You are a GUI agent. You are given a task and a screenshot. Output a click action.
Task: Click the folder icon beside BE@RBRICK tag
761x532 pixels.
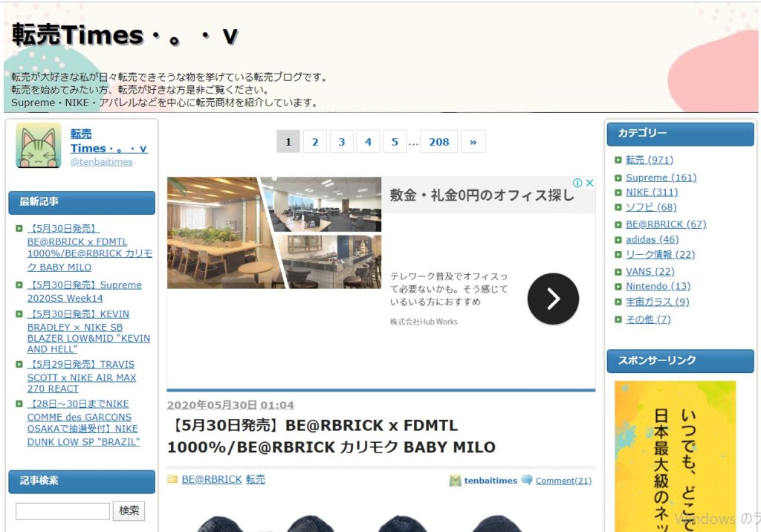(x=172, y=479)
